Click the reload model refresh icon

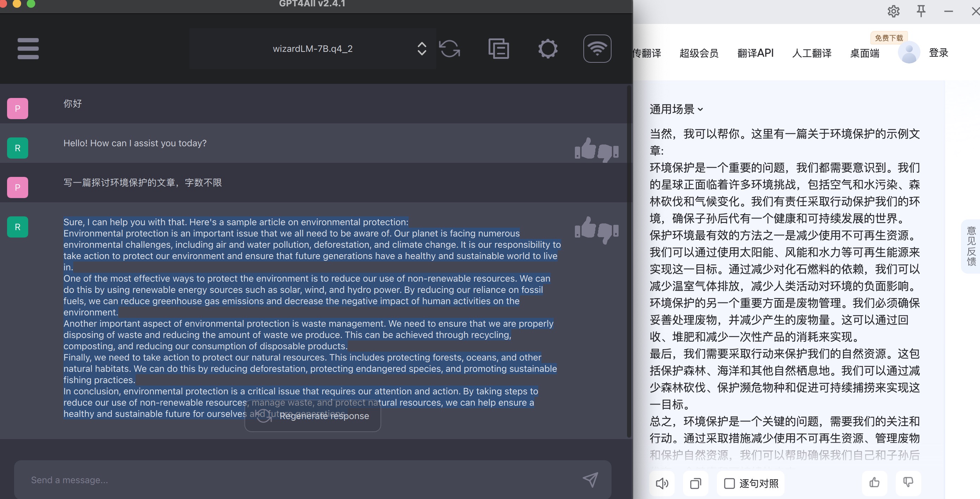[449, 49]
